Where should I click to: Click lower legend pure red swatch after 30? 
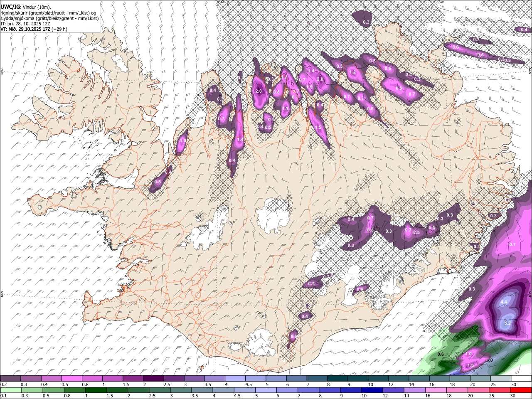(x=521, y=390)
